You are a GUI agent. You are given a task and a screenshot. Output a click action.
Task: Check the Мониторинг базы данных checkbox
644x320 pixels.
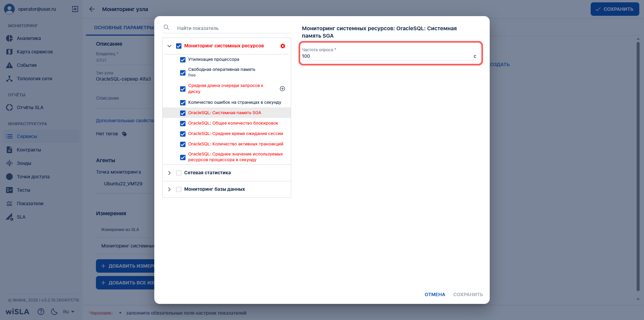[179, 189]
